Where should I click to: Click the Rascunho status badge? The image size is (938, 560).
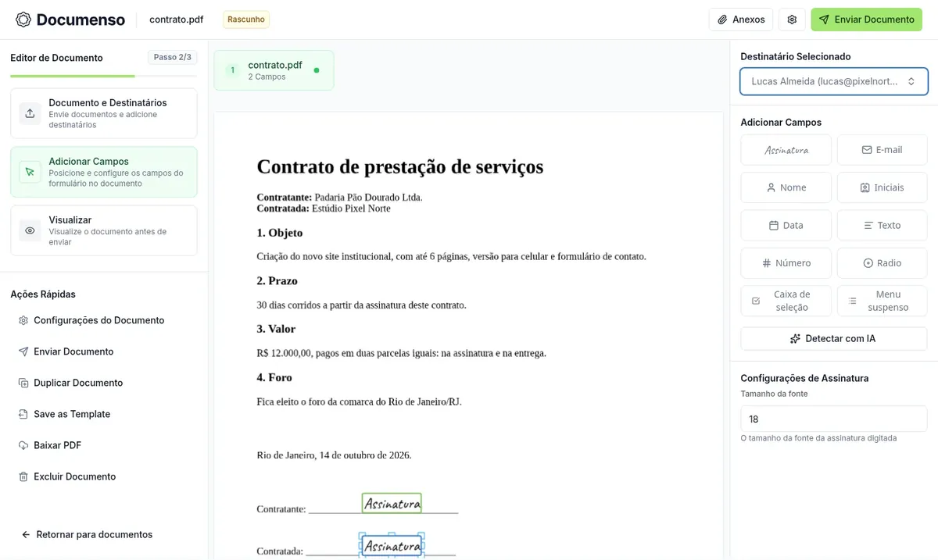pyautogui.click(x=246, y=20)
